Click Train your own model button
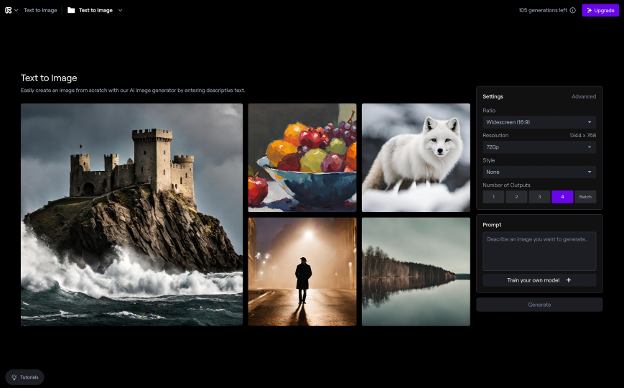 (539, 280)
